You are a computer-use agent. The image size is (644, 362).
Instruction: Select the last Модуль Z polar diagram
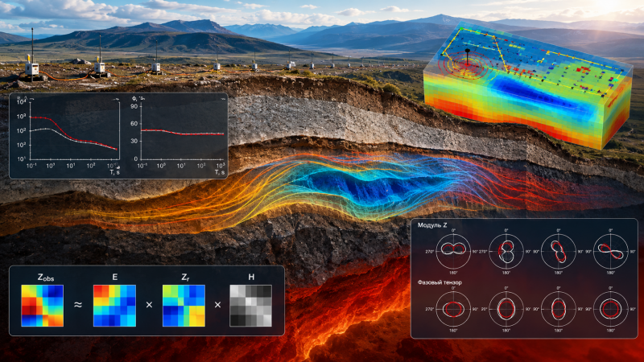coord(611,251)
